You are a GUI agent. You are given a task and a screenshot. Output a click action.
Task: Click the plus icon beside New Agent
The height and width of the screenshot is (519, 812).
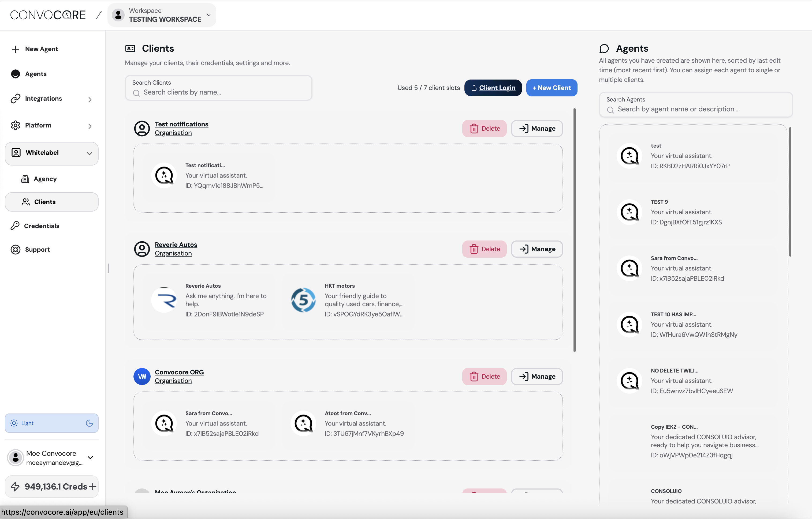point(15,49)
